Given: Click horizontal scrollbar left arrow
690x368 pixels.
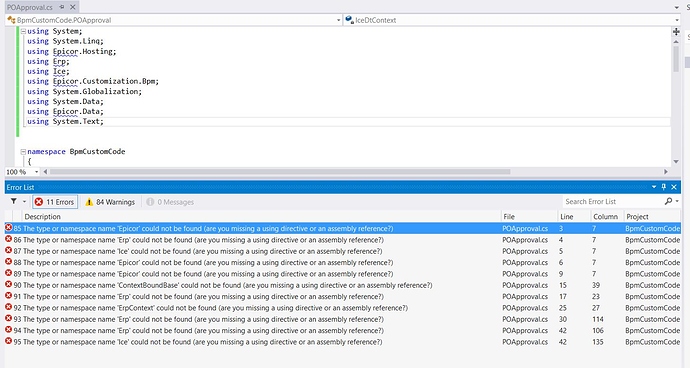Looking at the screenshot, I should click(45, 172).
